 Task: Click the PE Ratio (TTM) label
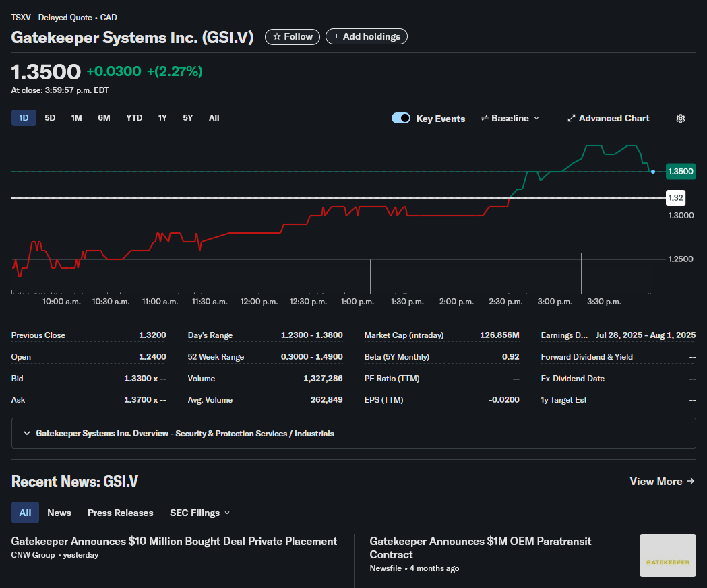click(392, 379)
